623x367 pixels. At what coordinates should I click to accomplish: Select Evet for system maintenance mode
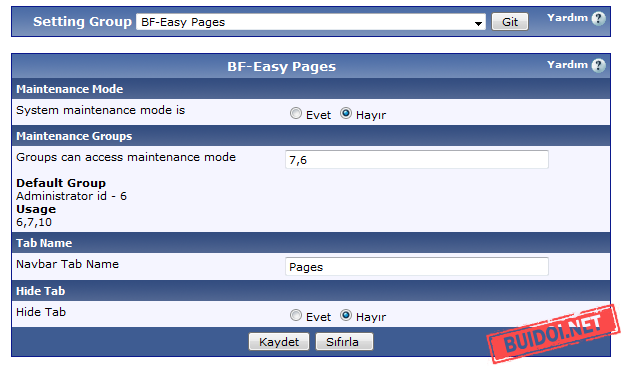(296, 114)
